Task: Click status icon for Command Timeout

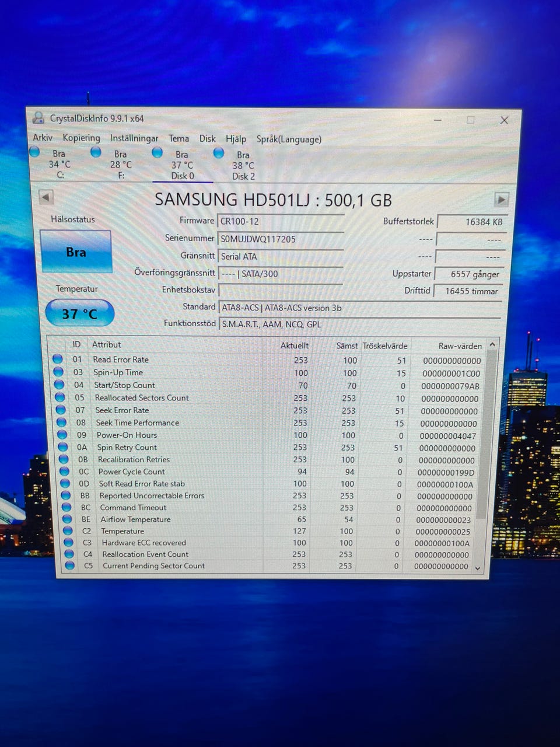Action: pyautogui.click(x=66, y=507)
